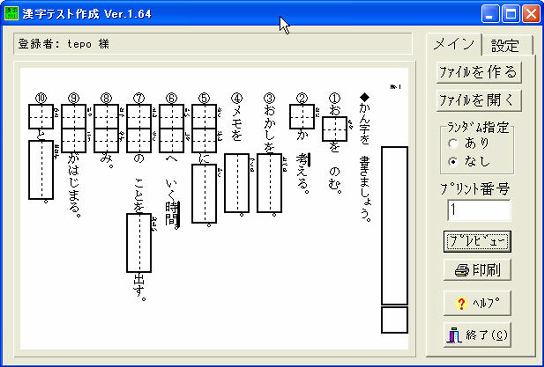Click the green app icon in title bar

[11, 13]
